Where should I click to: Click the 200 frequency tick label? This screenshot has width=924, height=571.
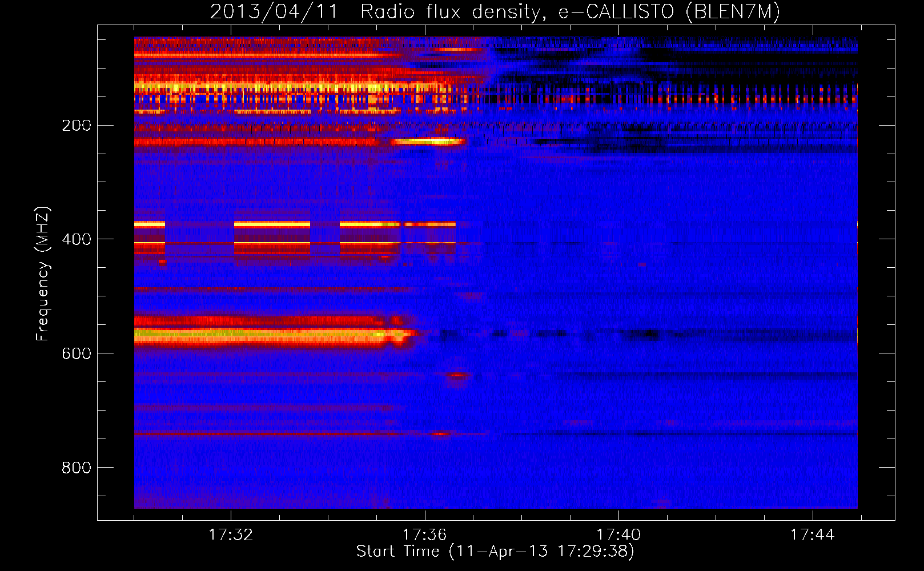point(77,125)
